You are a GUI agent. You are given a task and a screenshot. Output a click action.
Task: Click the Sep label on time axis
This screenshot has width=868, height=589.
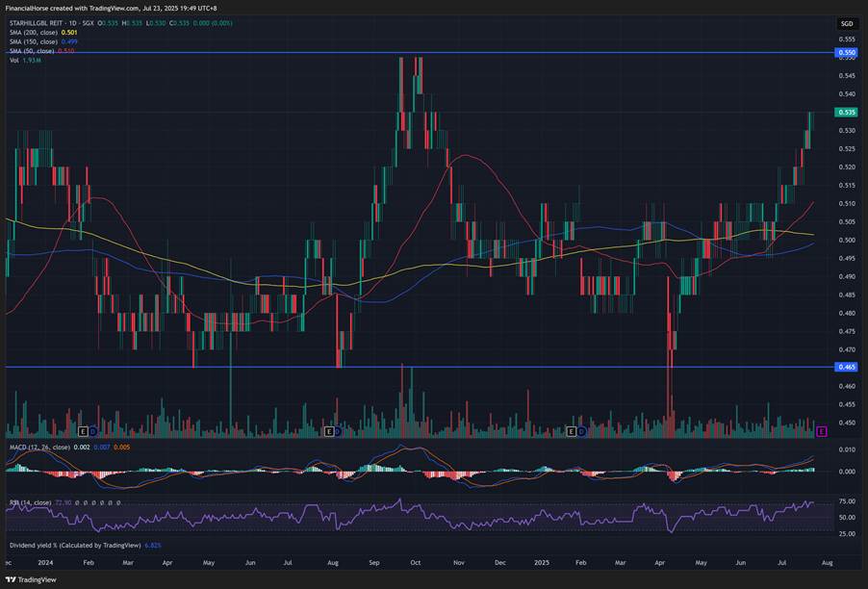pos(374,562)
